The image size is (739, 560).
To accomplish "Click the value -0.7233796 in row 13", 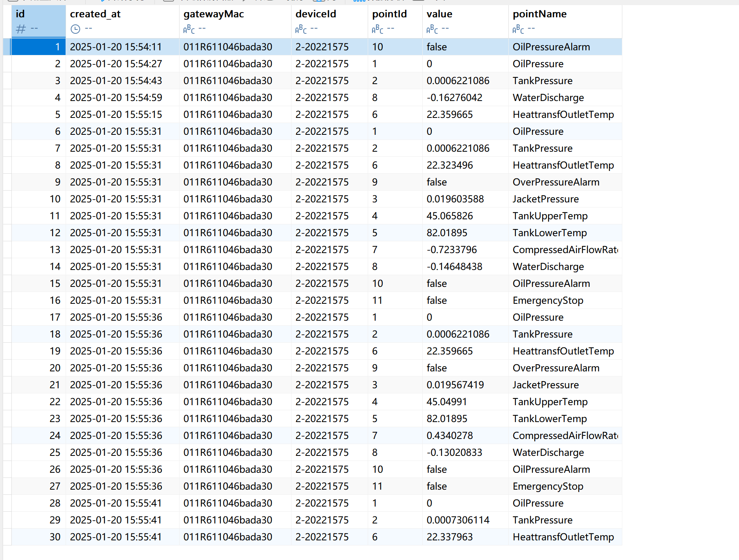I will click(451, 250).
